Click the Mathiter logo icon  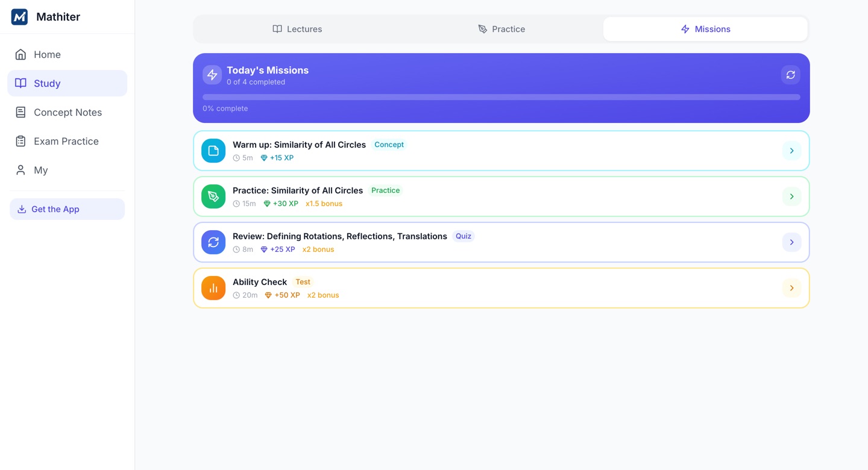point(19,17)
